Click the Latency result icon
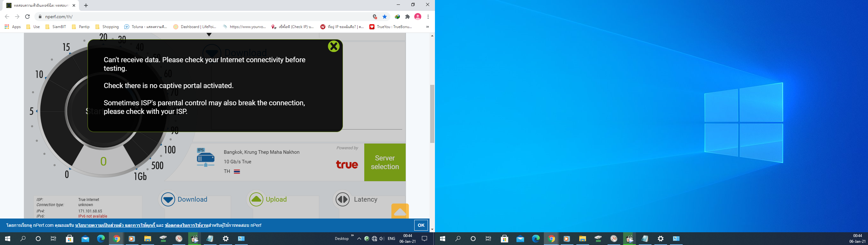The height and width of the screenshot is (245, 868). pos(343,199)
